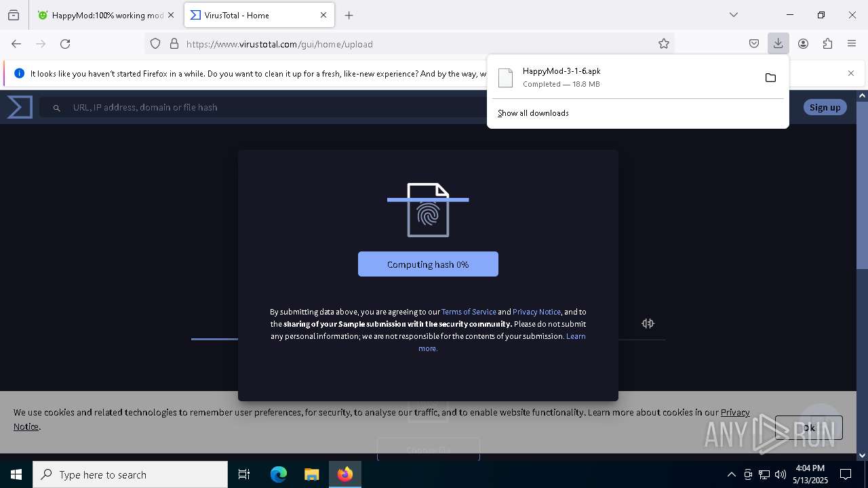This screenshot has height=488, width=868.
Task: Accept cookies with Ok button
Action: coord(808,428)
